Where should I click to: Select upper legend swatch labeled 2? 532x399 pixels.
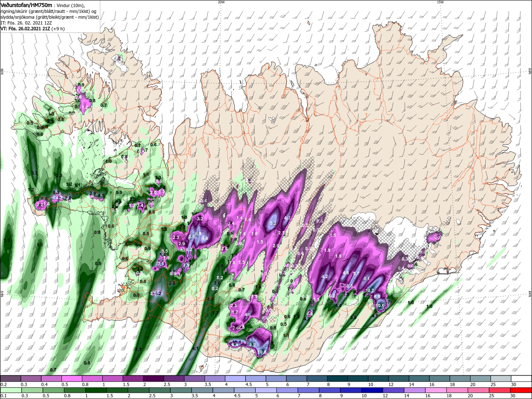point(153,379)
